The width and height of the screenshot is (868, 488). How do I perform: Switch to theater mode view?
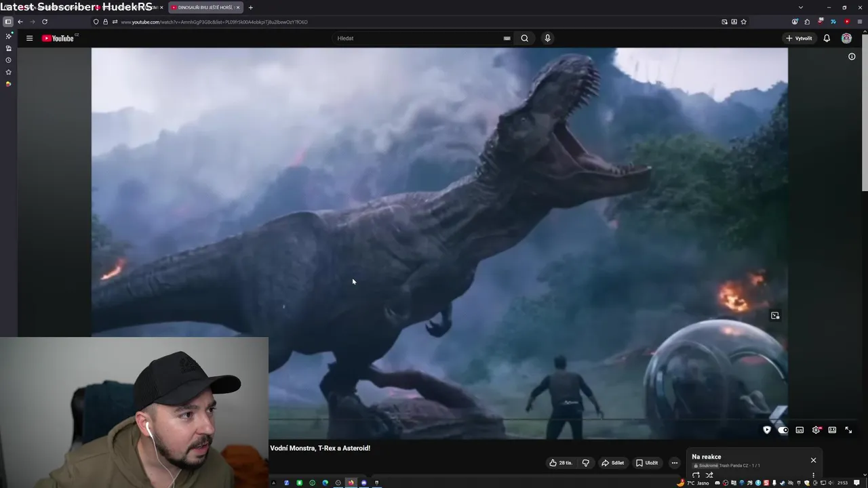tap(832, 430)
